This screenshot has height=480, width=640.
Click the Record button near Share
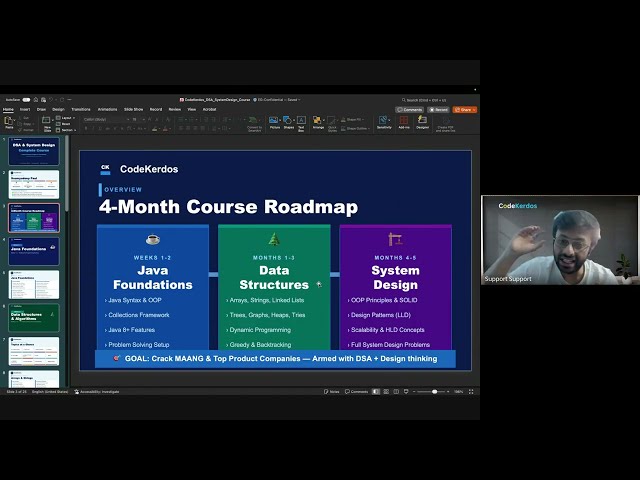[x=438, y=110]
